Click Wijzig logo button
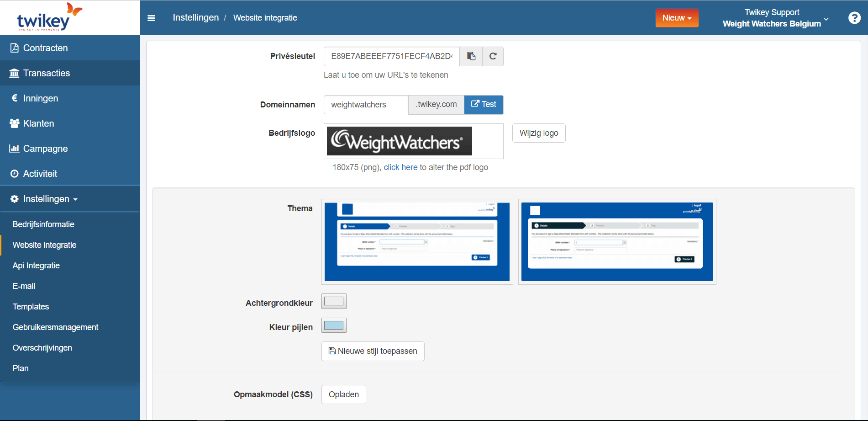The height and width of the screenshot is (421, 868). click(x=539, y=133)
